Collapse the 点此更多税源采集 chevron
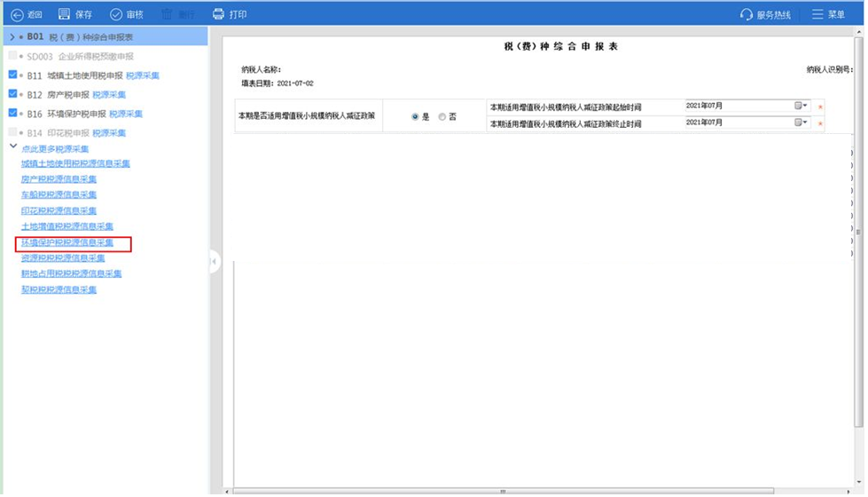 [13, 146]
